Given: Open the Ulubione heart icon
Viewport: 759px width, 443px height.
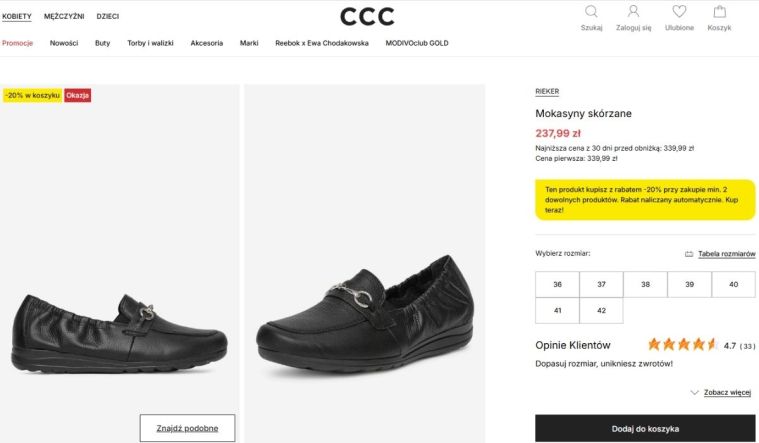Looking at the screenshot, I should coord(679,11).
